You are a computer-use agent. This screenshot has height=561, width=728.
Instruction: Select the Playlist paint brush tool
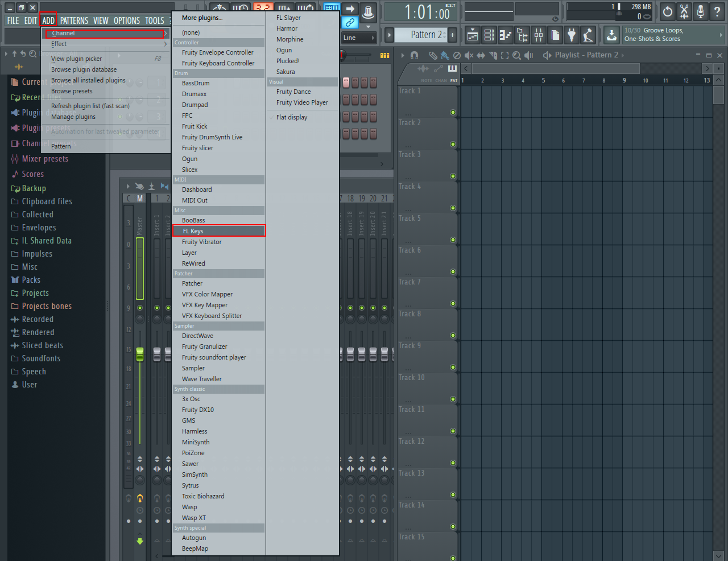[x=445, y=55]
